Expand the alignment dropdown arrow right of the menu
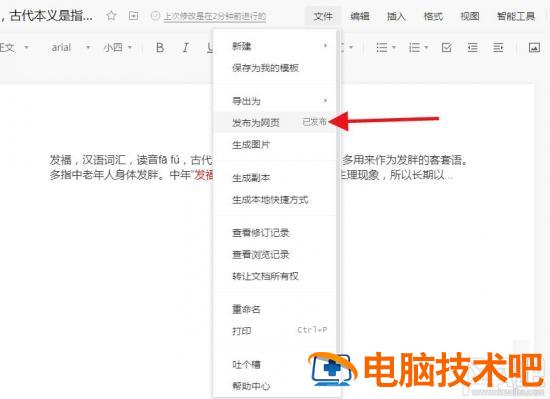The image size is (550, 399). click(x=351, y=47)
